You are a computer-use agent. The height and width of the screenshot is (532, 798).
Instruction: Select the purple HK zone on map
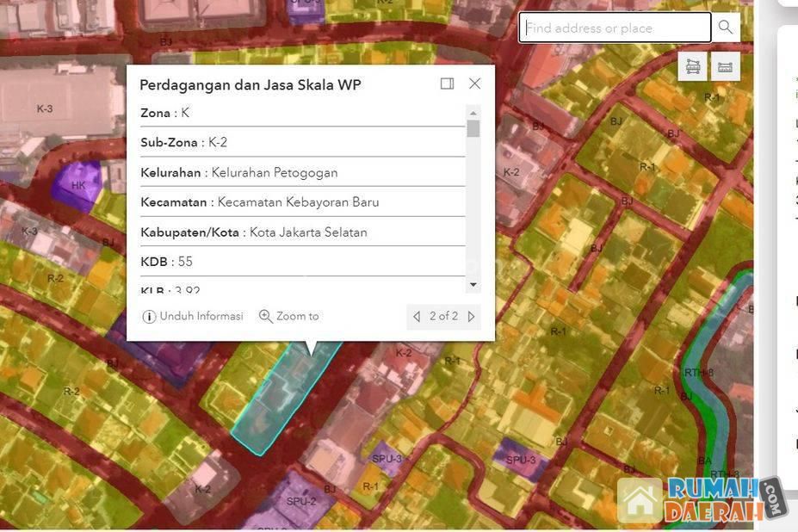(x=76, y=182)
